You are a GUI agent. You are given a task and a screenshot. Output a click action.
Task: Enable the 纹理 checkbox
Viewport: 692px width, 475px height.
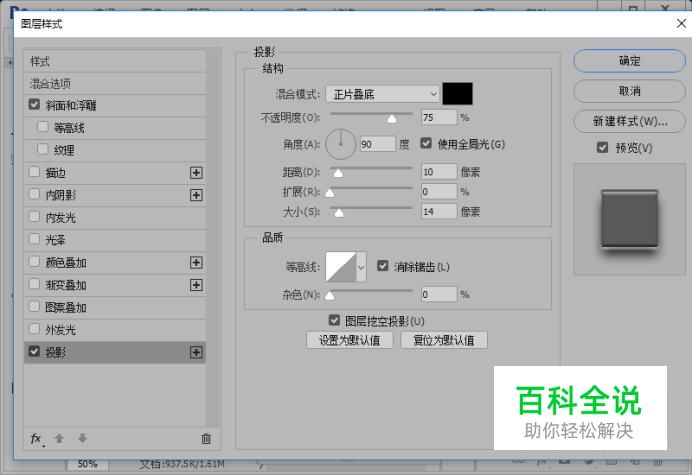click(x=43, y=149)
